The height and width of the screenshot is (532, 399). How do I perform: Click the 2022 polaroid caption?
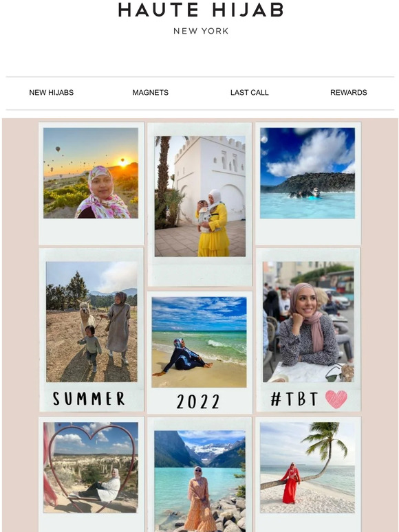198,401
